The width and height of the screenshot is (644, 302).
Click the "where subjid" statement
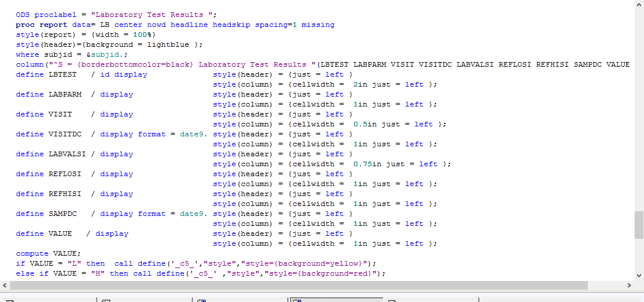pos(44,54)
